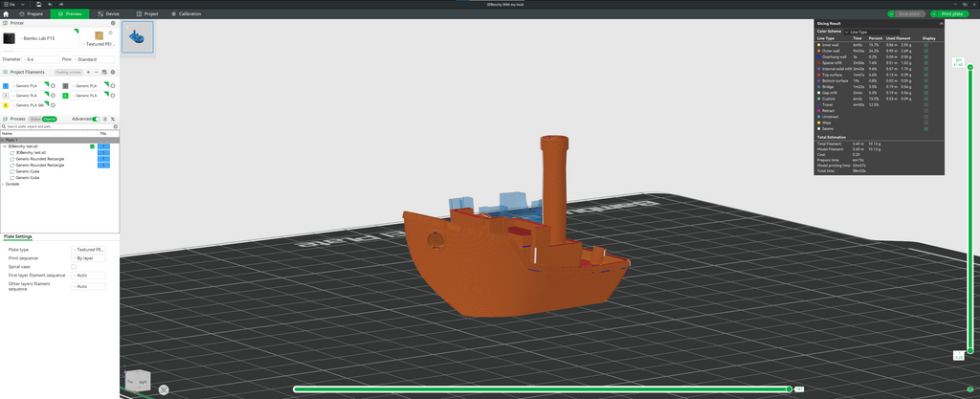980x399 pixels.
Task: Open Project Filaments settings gear
Action: [x=113, y=73]
